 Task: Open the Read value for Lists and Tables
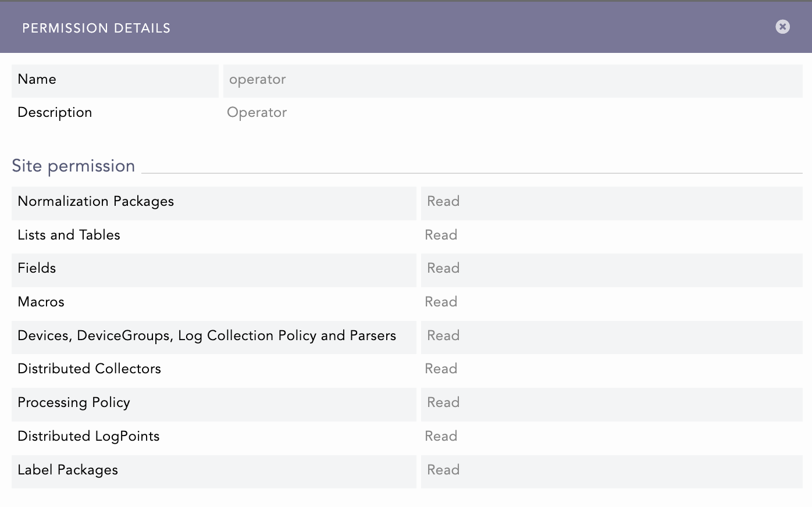[x=611, y=236]
